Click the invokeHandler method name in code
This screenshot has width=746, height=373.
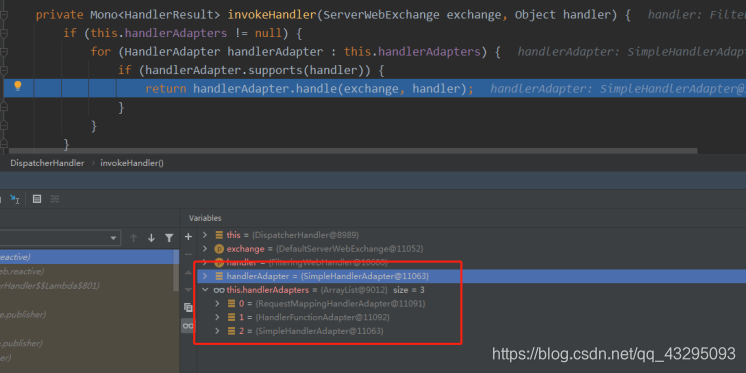(x=272, y=15)
